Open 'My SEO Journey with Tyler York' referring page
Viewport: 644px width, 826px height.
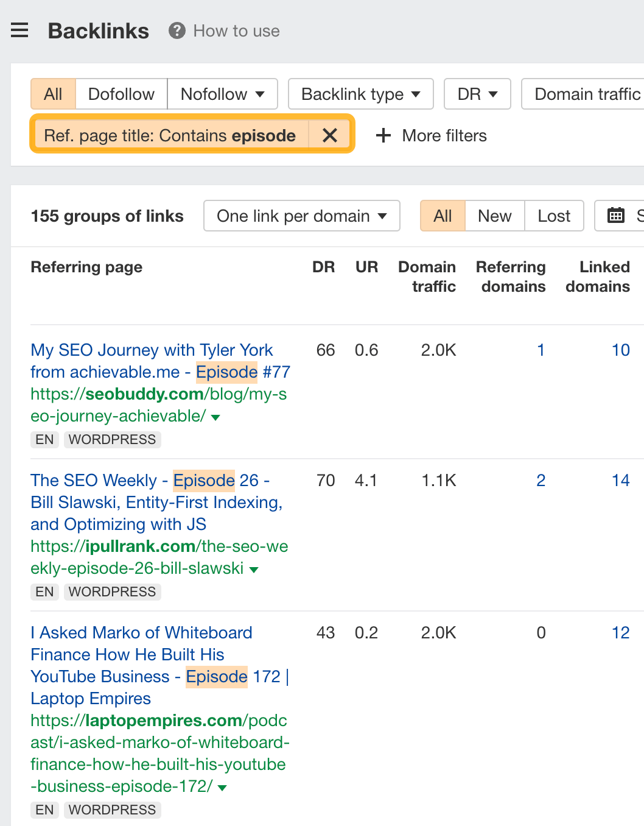tap(152, 361)
